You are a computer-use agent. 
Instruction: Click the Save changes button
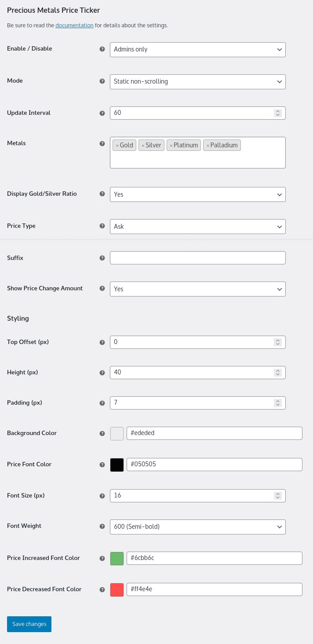tap(29, 624)
